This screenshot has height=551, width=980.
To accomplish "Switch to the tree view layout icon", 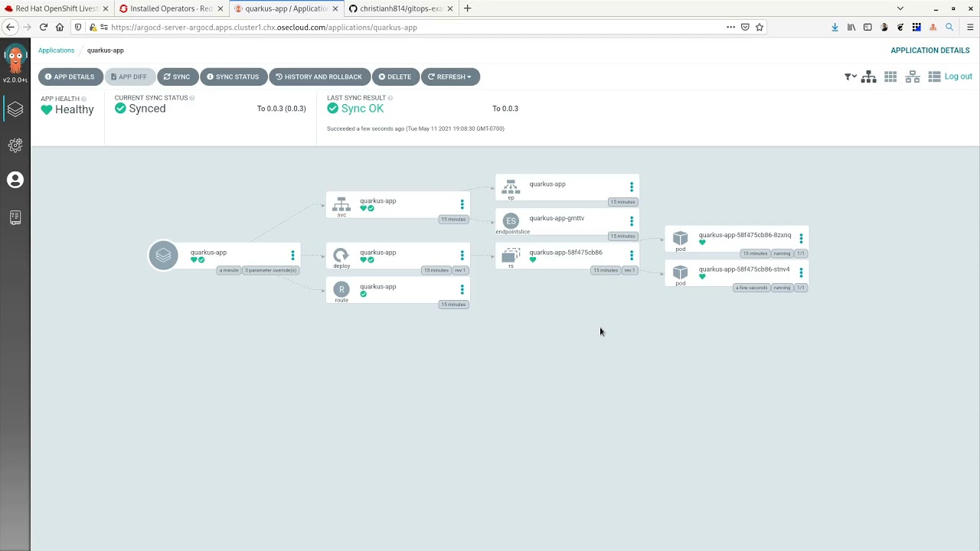I will click(869, 77).
